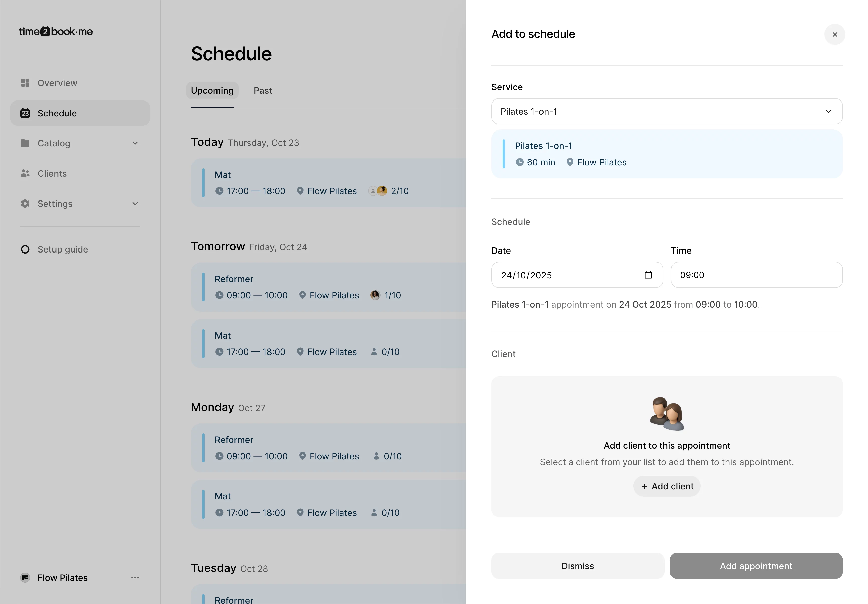
Task: Click the location pin on today's Mat class
Action: click(x=300, y=191)
